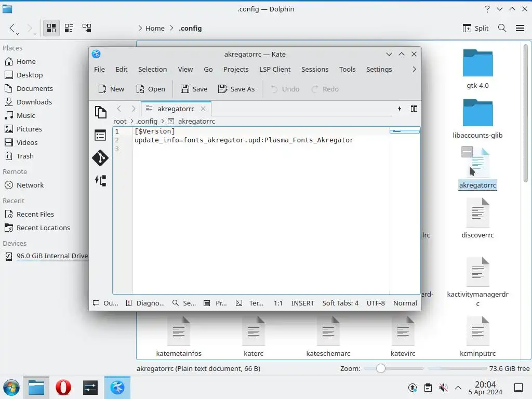The width and height of the screenshot is (532, 399).
Task: Open the UTF-8 encoding dropdown
Action: click(376, 303)
